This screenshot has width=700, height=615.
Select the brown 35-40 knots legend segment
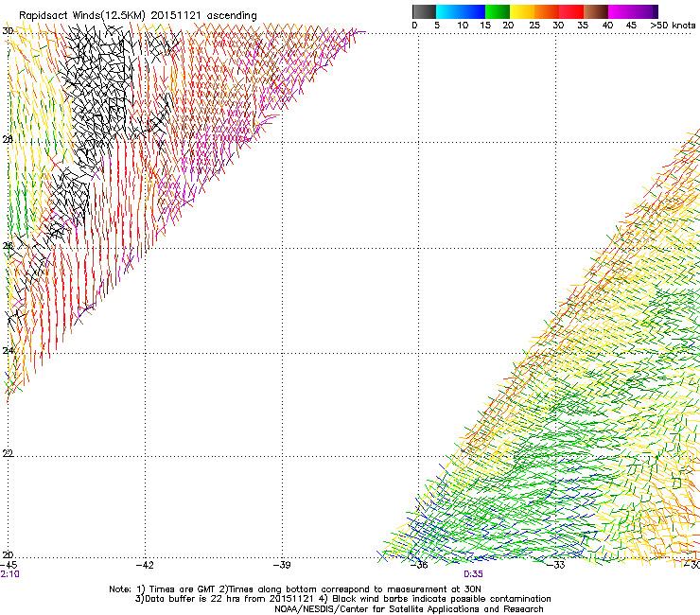click(596, 11)
